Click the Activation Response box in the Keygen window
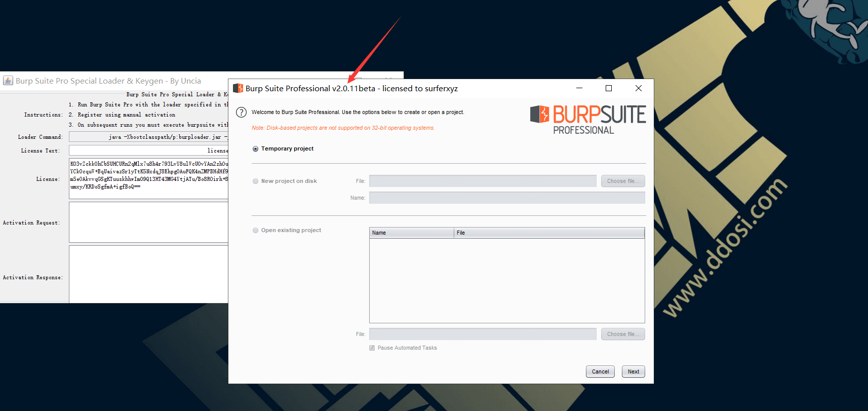The width and height of the screenshot is (868, 411). (x=148, y=274)
